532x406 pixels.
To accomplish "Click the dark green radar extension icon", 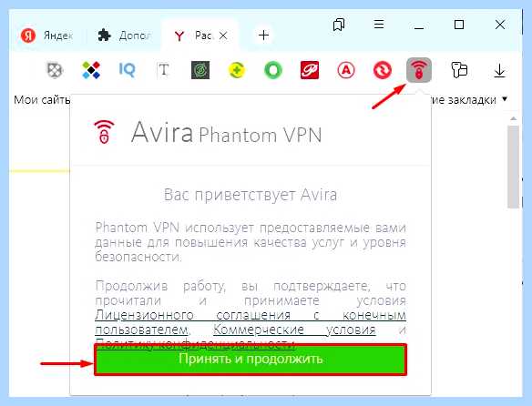I will click(200, 70).
